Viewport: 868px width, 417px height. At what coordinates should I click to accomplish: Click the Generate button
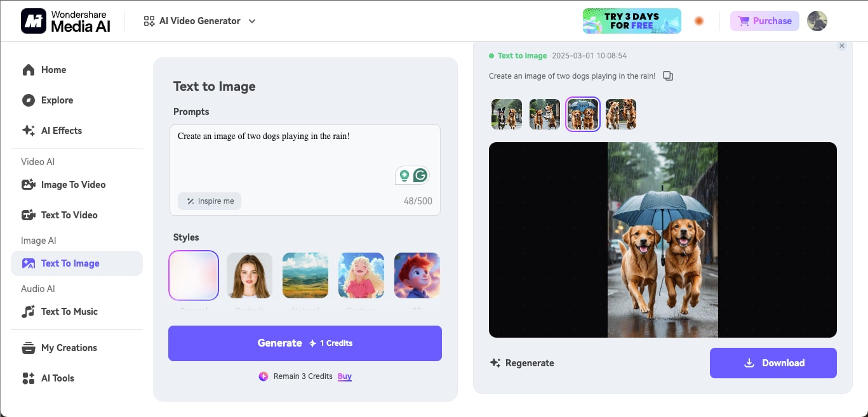click(x=305, y=343)
